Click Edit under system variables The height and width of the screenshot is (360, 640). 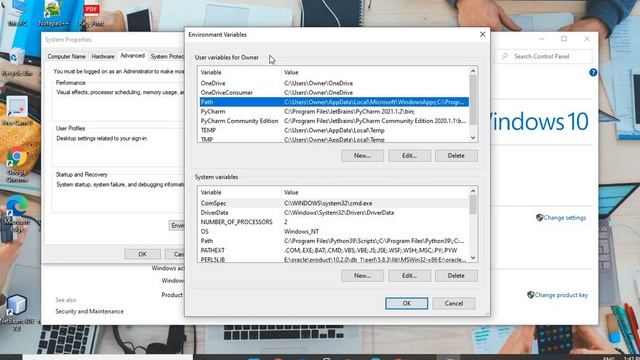pos(409,276)
